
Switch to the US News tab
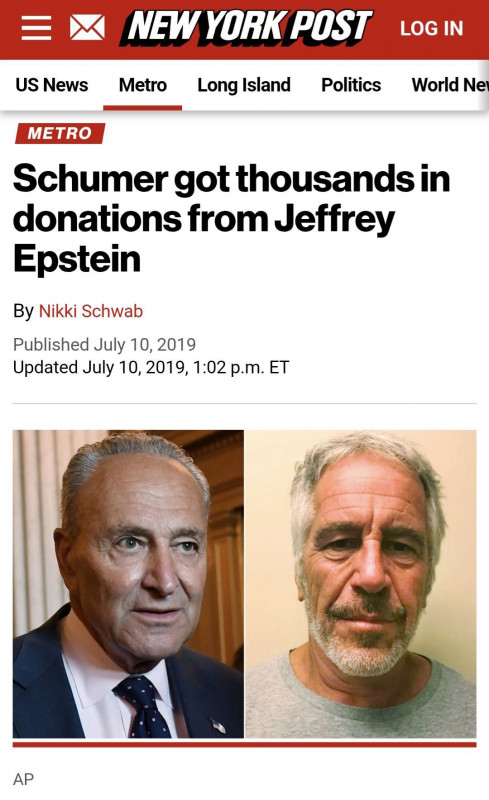point(52,85)
